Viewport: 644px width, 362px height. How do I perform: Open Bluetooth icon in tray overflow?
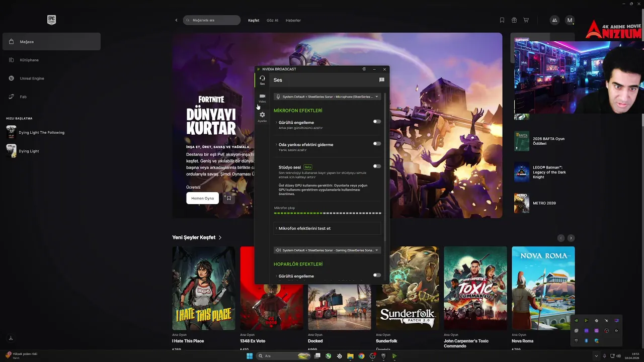(586, 340)
